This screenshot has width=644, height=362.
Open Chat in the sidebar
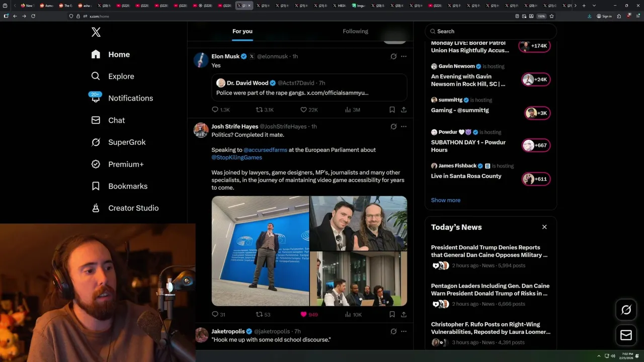108,120
